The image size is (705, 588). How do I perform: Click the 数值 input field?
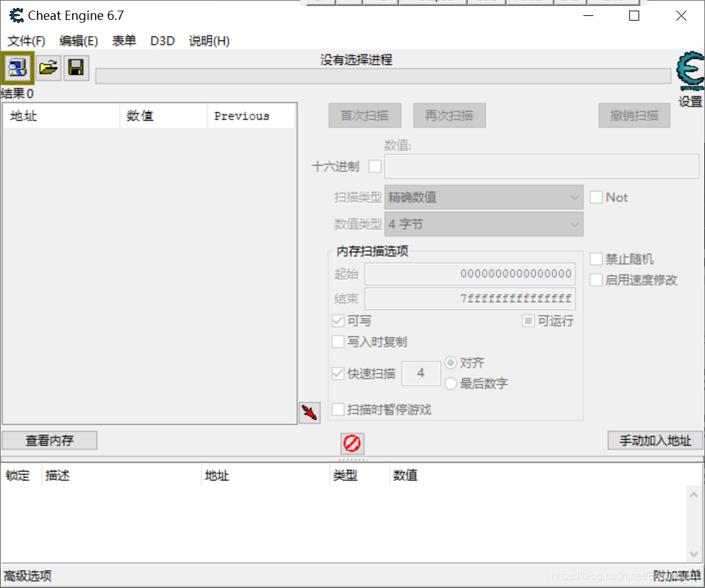(x=542, y=166)
